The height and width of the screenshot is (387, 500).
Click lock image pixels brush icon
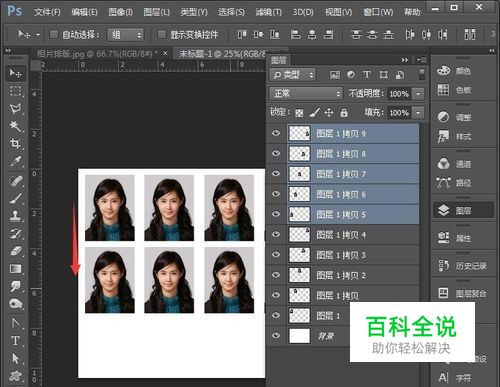click(x=314, y=113)
